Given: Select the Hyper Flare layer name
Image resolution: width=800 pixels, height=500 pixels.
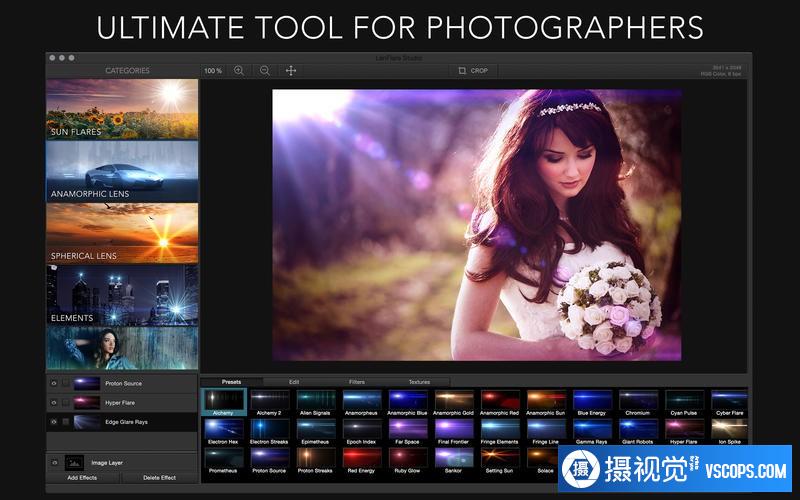Looking at the screenshot, I should point(120,403).
